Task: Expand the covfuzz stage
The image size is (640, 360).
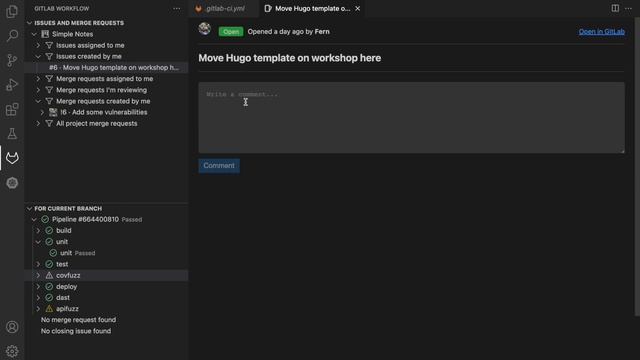Action: pos(38,276)
